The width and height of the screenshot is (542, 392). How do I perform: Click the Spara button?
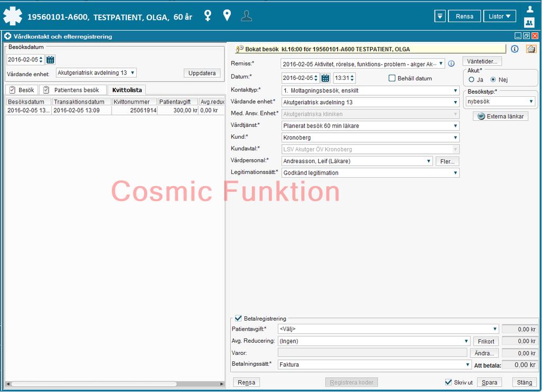point(490,382)
